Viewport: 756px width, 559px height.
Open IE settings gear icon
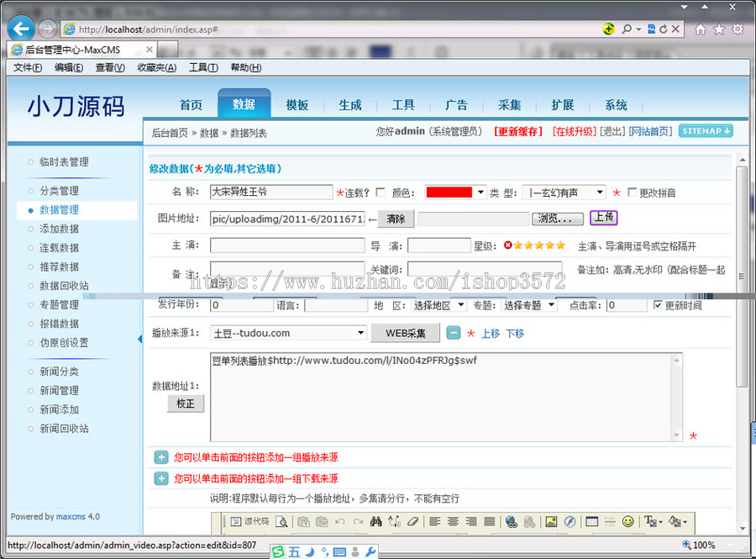point(738,29)
